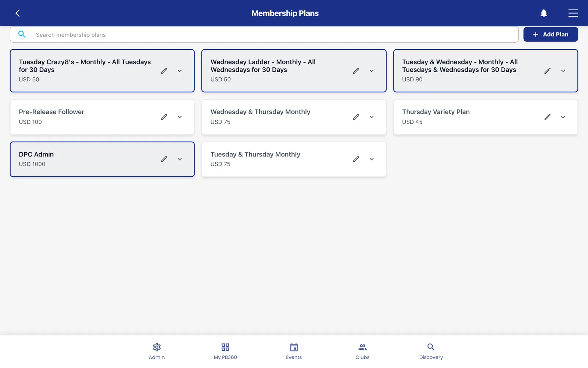
Task: Select Thursday Variety Plan title
Action: [x=436, y=112]
